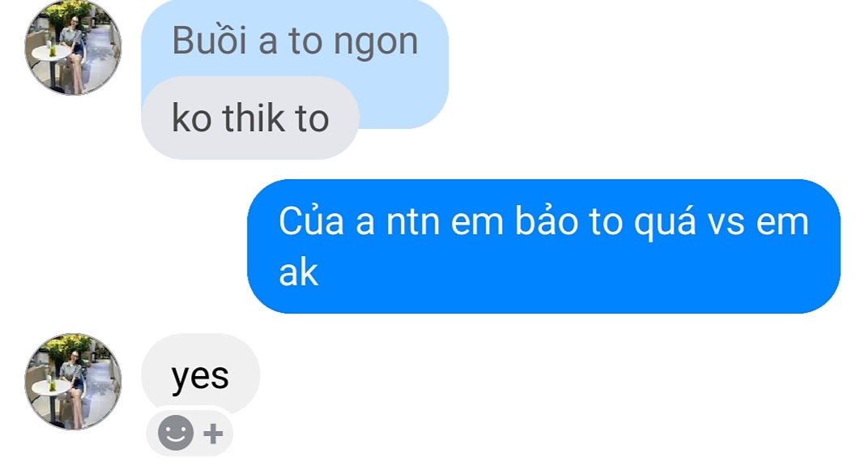Select the blue sent message bubble

[543, 246]
